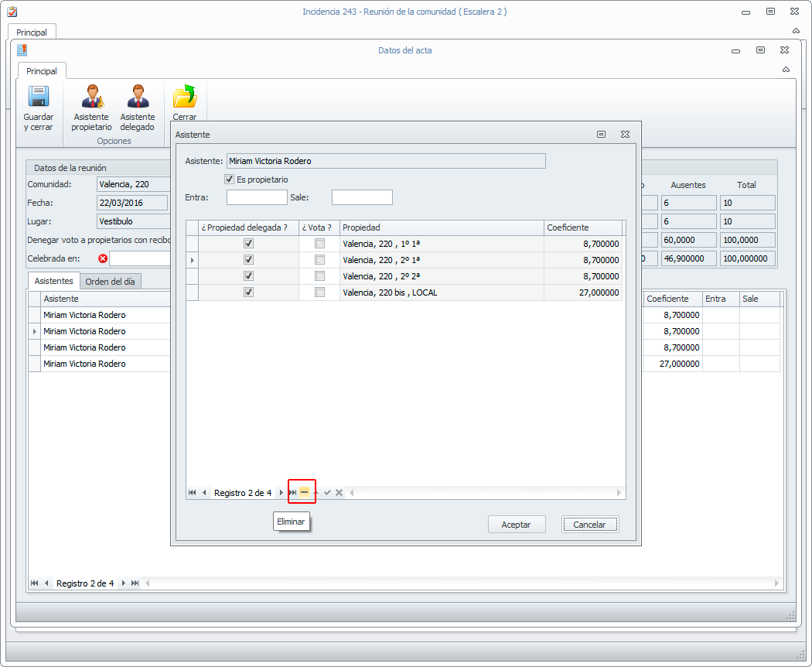Click the Incidencia 243 window app icon

pos(12,12)
